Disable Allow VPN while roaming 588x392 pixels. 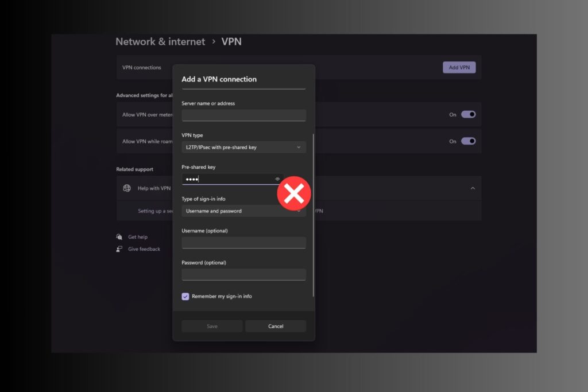click(470, 141)
